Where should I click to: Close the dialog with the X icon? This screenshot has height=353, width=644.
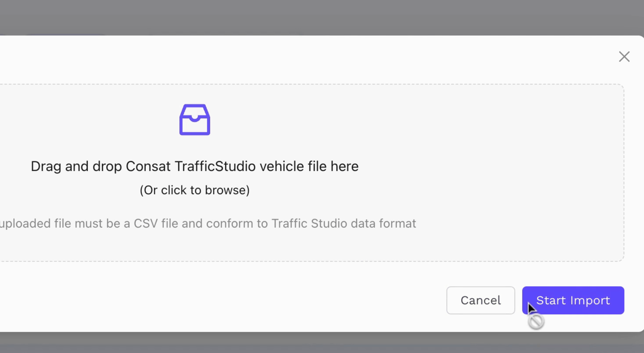point(624,57)
